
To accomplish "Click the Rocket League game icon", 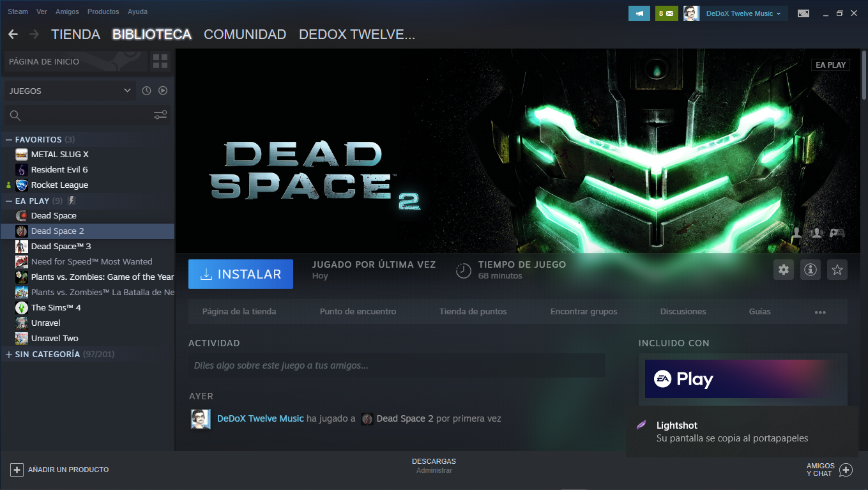I will (x=22, y=185).
